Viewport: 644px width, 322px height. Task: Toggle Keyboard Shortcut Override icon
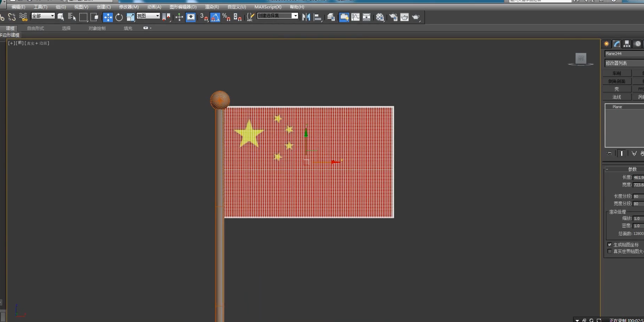click(191, 17)
